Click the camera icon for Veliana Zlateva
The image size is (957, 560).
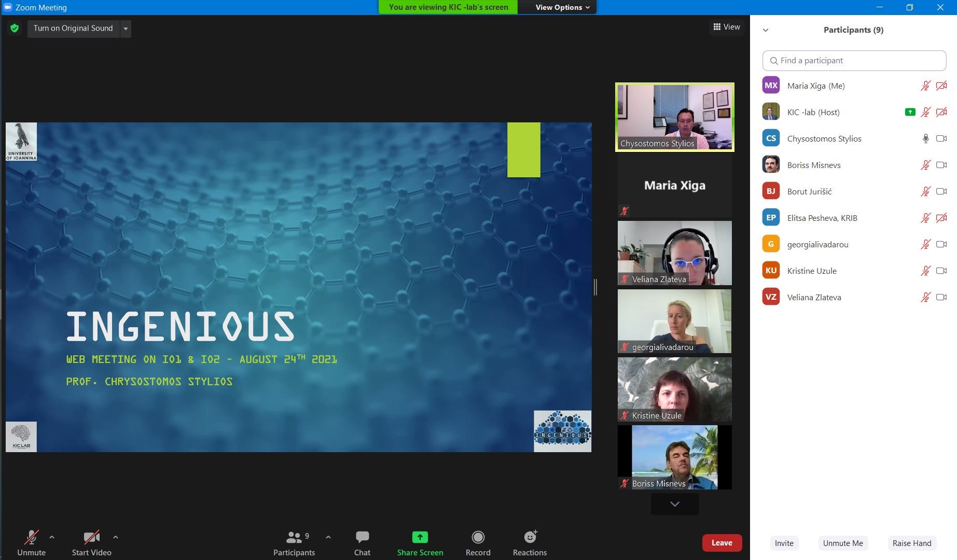tap(941, 297)
